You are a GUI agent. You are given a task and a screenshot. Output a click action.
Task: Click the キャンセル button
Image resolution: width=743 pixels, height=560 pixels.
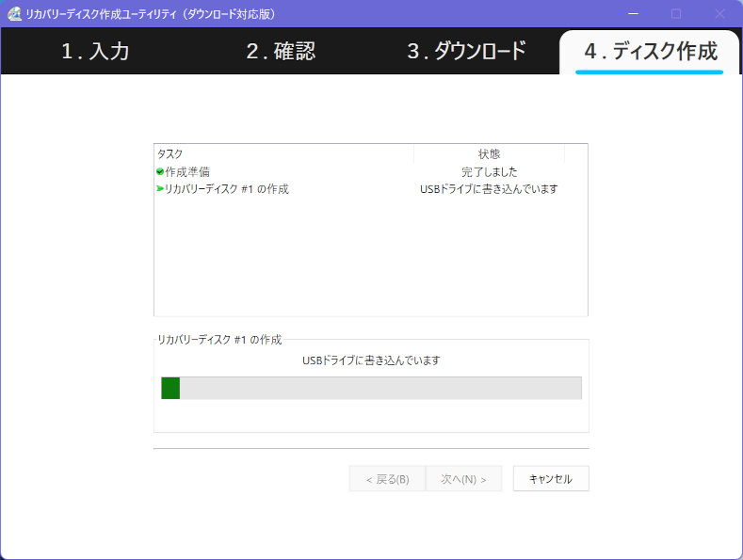click(551, 478)
